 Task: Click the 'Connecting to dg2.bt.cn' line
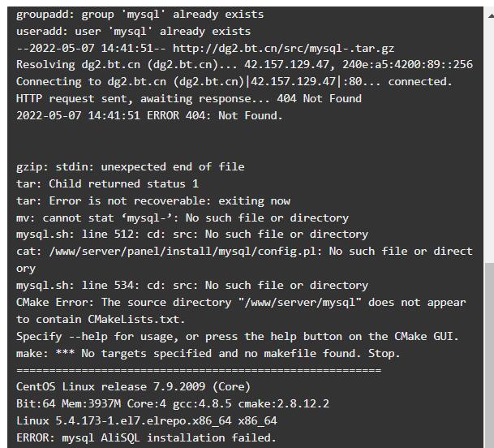234,82
